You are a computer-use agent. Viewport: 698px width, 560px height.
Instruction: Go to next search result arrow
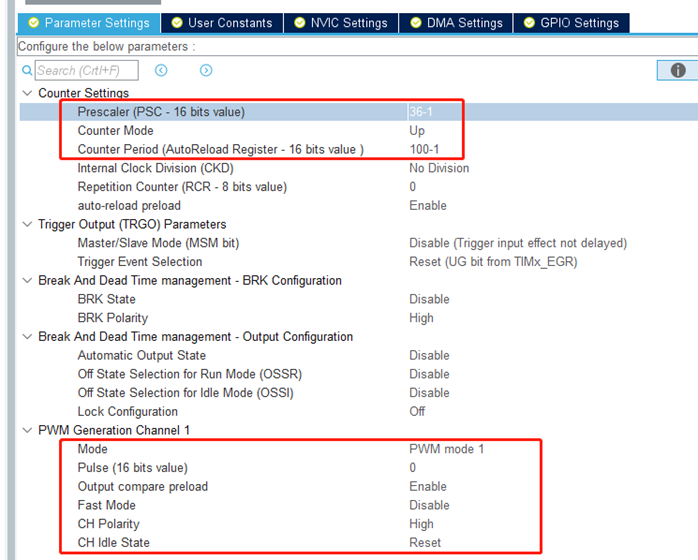coord(206,70)
